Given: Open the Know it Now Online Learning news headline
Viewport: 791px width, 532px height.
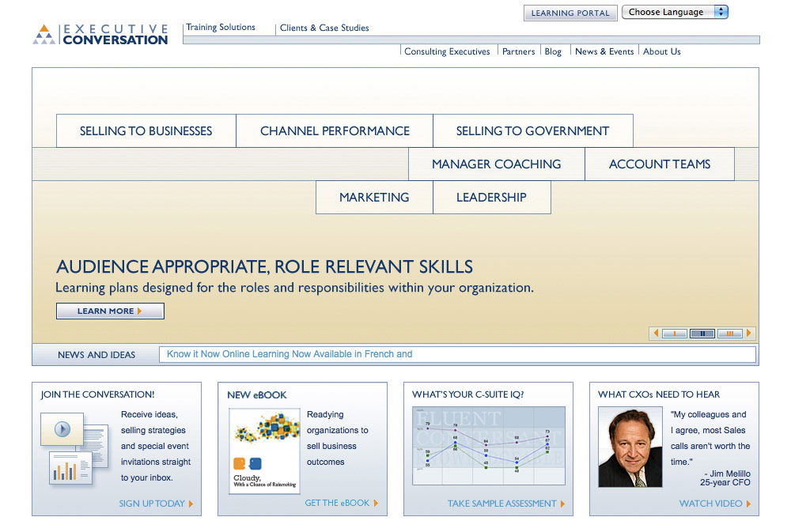Looking at the screenshot, I should [289, 353].
